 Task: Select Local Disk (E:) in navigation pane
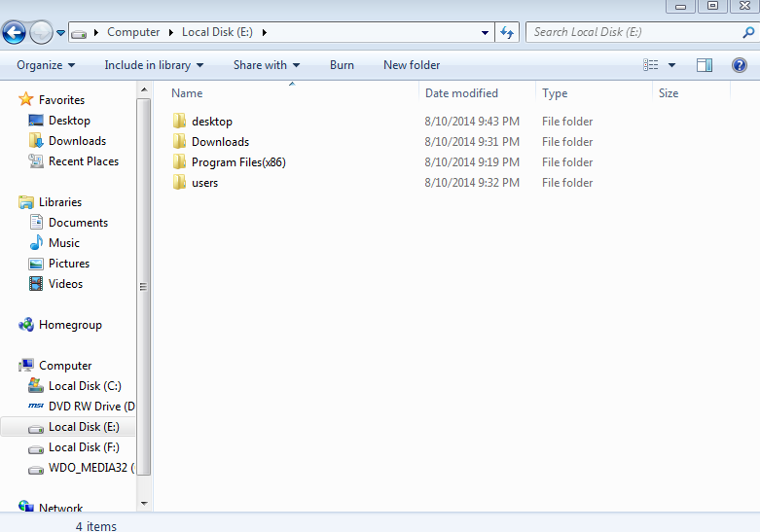point(84,427)
